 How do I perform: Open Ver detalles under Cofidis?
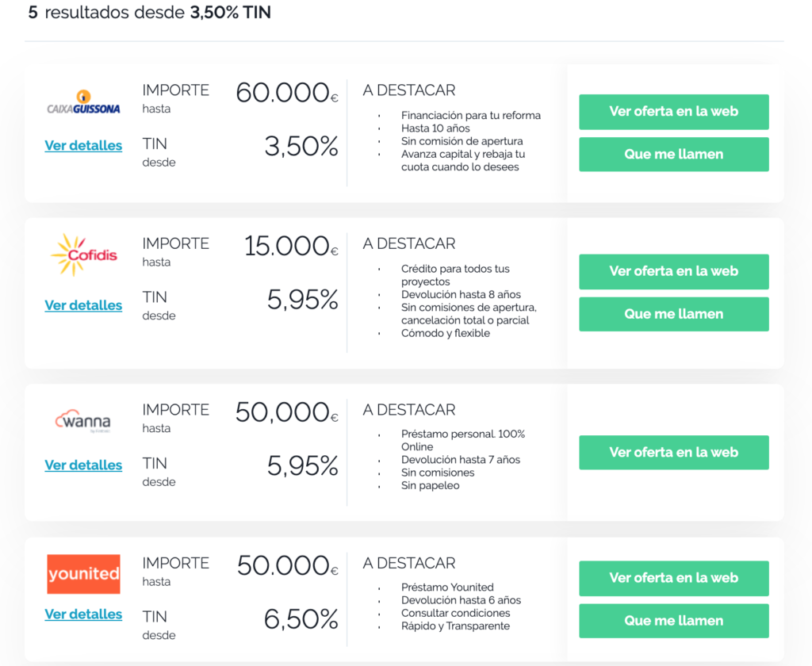coord(83,305)
